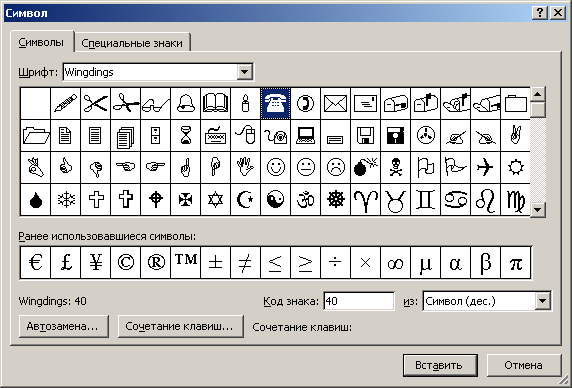Image resolution: width=572 pixels, height=388 pixels.
Task: Select the airplane symbol
Action: click(485, 167)
